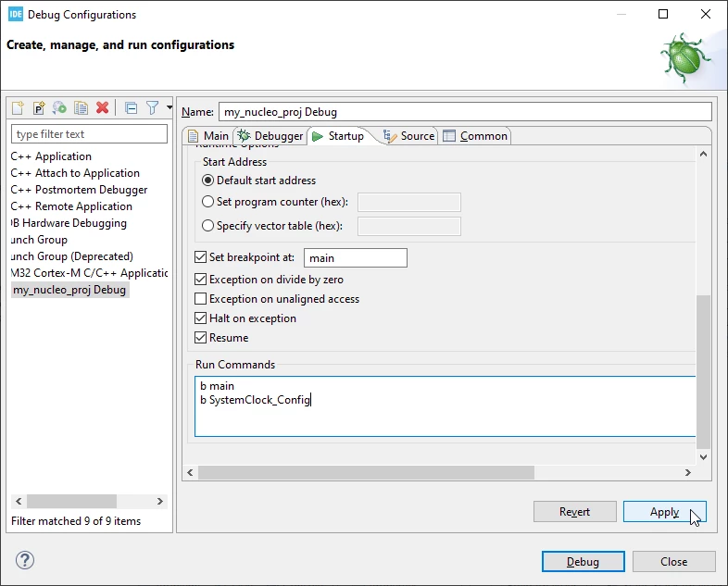Collapse all configuration tree items
Viewport: 728px width, 586px height.
pos(132,108)
